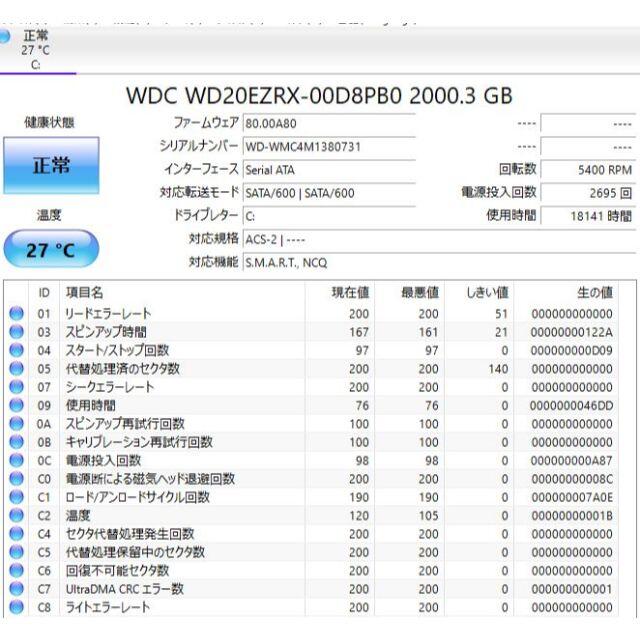
Task: Click the 生の値 column header
Action: (566, 293)
